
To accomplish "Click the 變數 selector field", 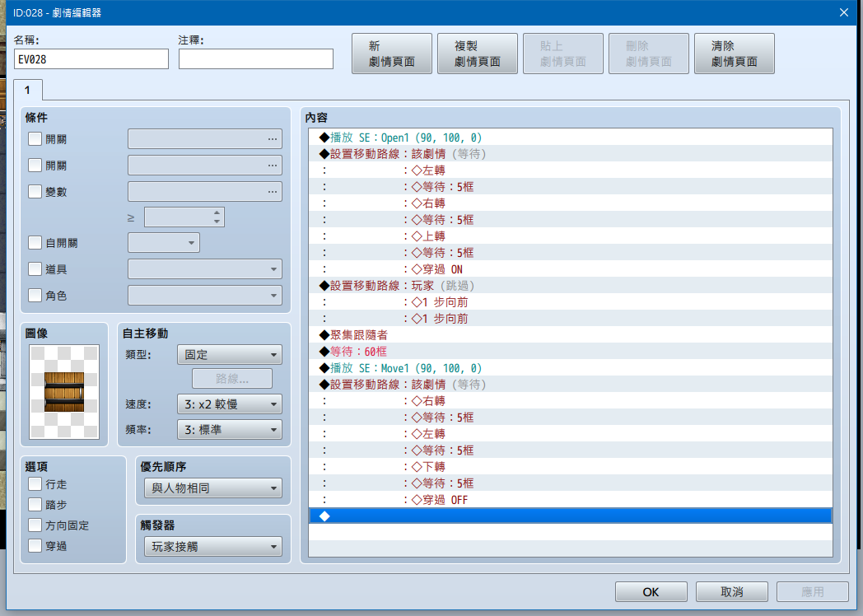I will (205, 192).
